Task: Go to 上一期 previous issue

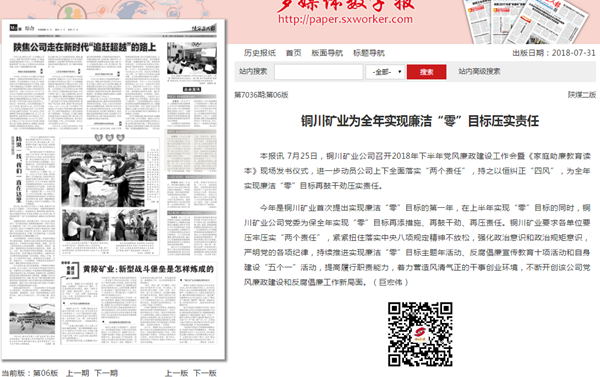Action: [78, 373]
